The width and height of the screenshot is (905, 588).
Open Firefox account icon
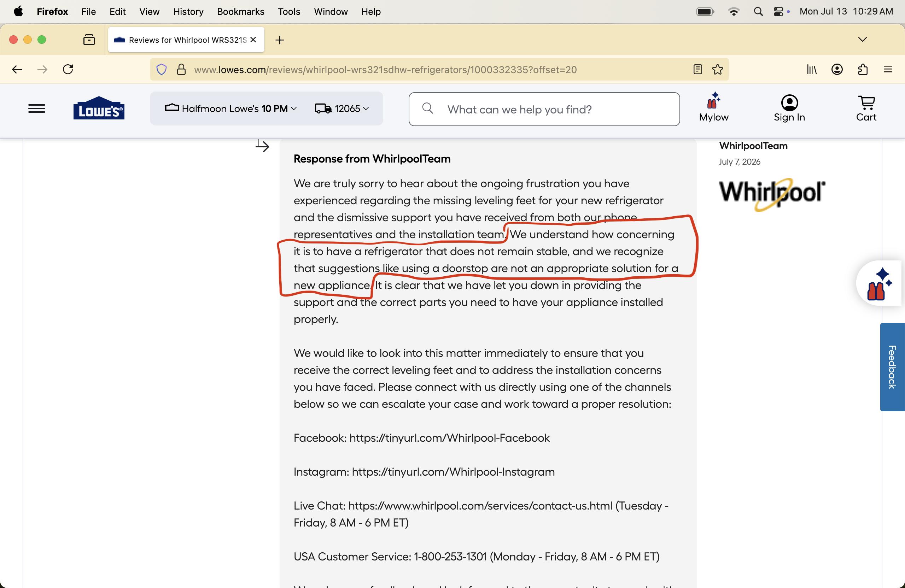point(837,69)
